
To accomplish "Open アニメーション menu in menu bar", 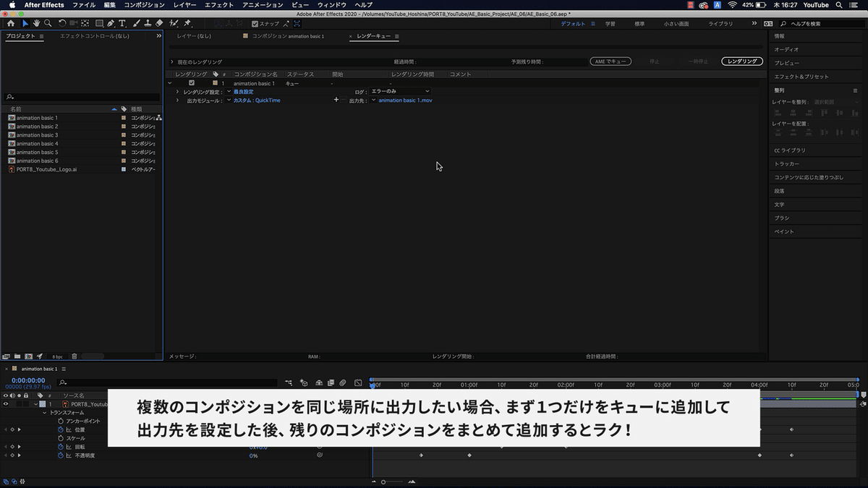I will [263, 5].
